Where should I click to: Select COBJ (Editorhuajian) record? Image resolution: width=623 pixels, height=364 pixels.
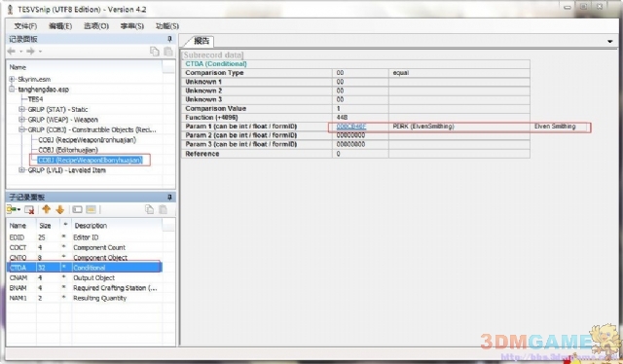(68, 150)
